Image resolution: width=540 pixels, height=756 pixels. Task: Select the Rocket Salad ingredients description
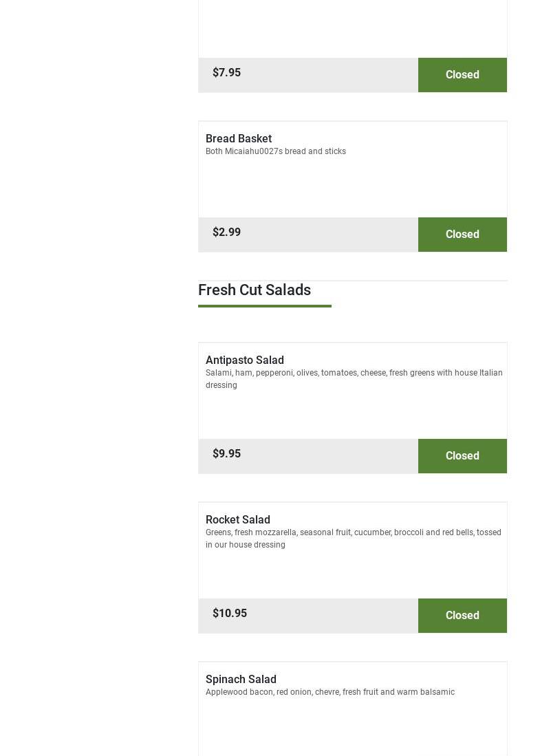(353, 539)
